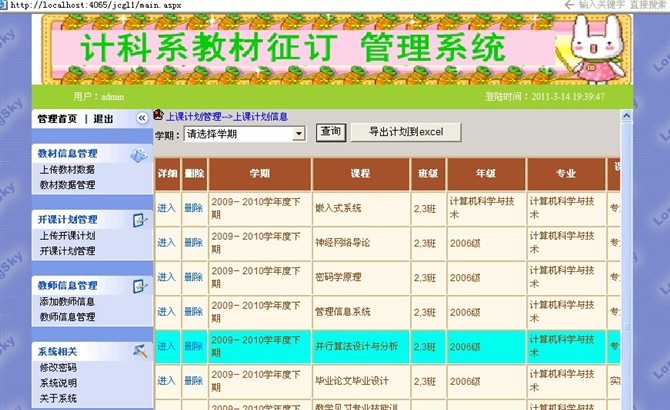
Task: Select 退出 to log out
Action: [x=103, y=119]
